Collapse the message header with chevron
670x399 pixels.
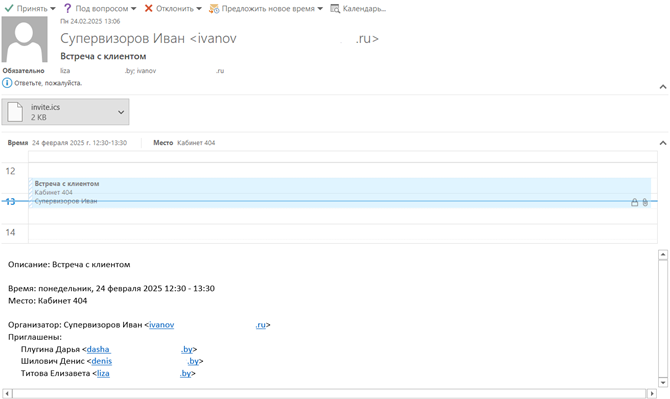tap(663, 87)
